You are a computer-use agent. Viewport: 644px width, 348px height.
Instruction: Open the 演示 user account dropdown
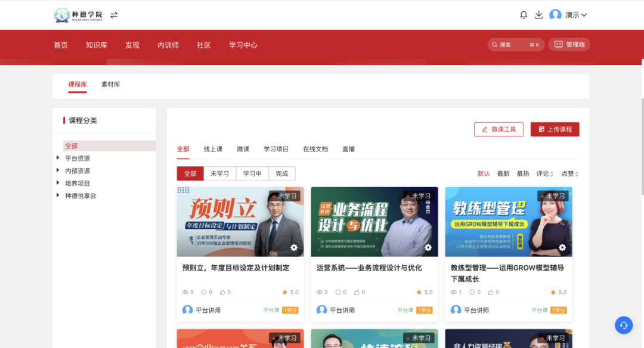[568, 15]
